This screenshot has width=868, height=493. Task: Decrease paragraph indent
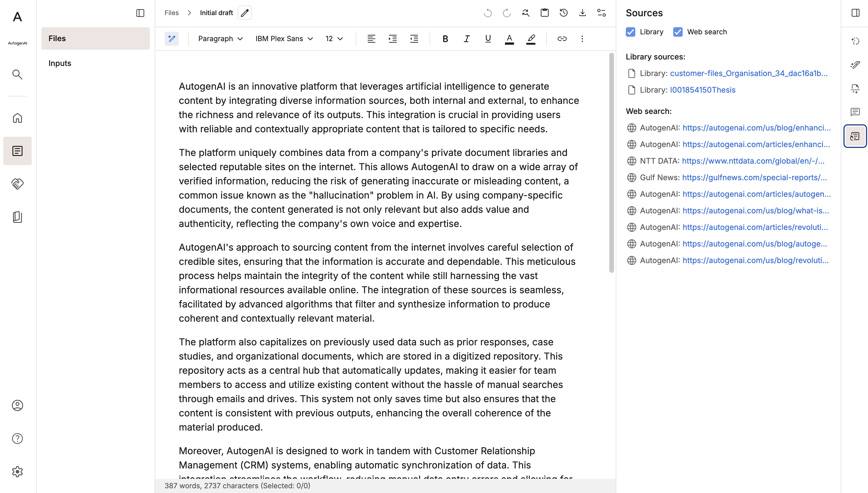(414, 38)
